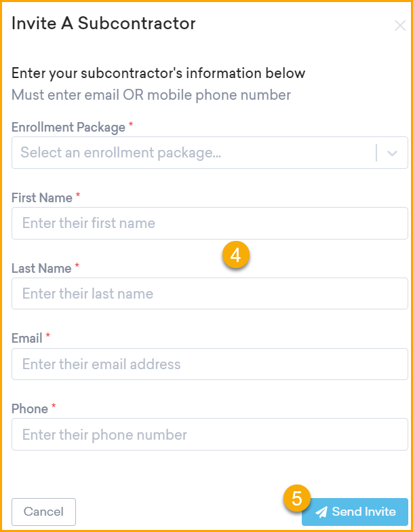Viewport: 413px width, 532px height.
Task: Click the Must enter email OR mobile hint
Action: (151, 95)
